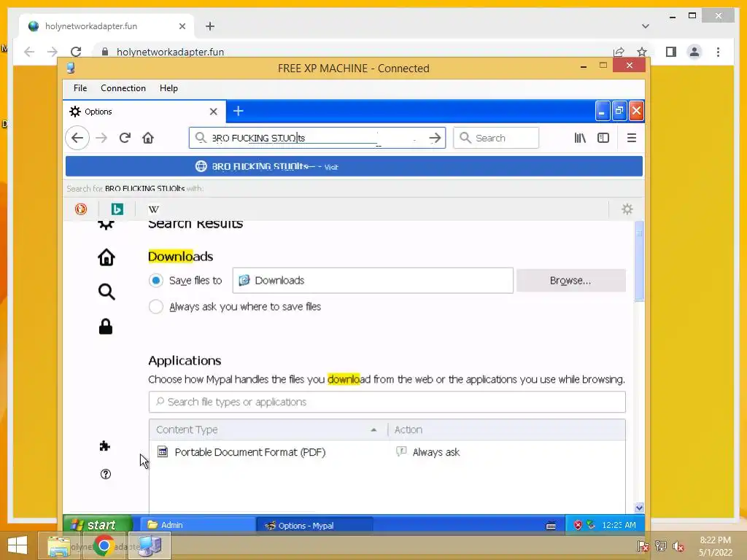Search with Wikipedia one-off engine
This screenshot has width=747, height=560.
click(x=153, y=209)
